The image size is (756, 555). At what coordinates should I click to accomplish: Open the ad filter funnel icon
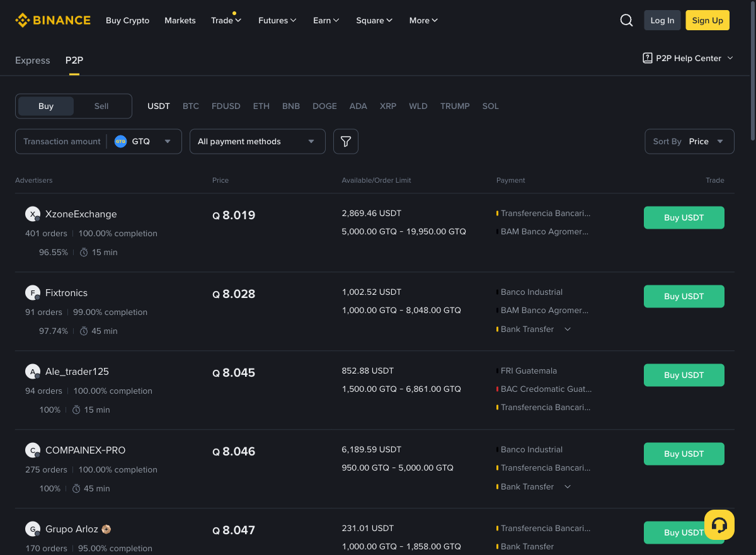pos(346,142)
